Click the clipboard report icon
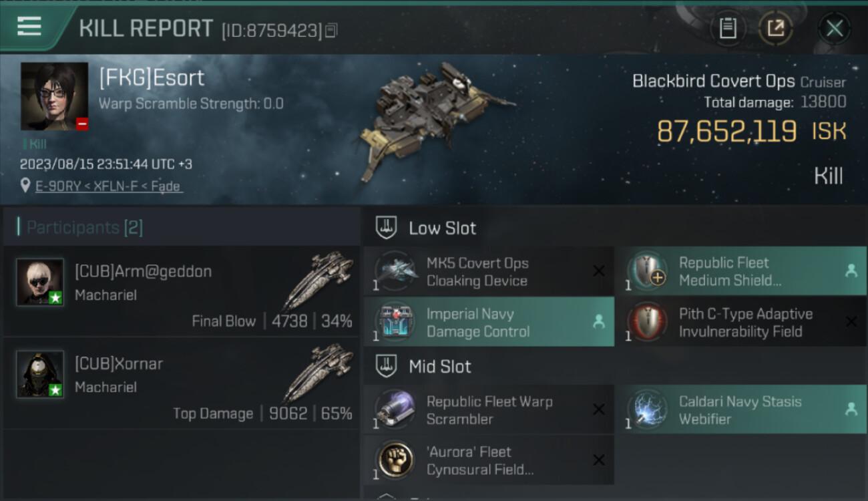Screen dimensions: 868x501 [x=728, y=29]
